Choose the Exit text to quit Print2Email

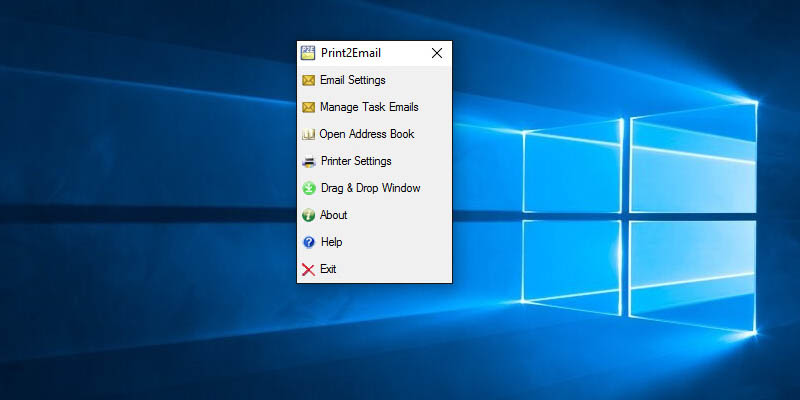tap(328, 269)
